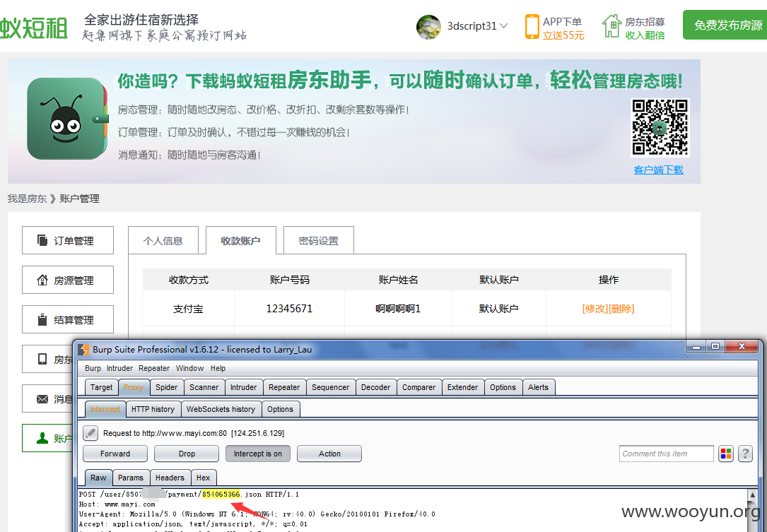Open the Help menu in Burp Suite
Screen dimensions: 767x532
click(218, 368)
